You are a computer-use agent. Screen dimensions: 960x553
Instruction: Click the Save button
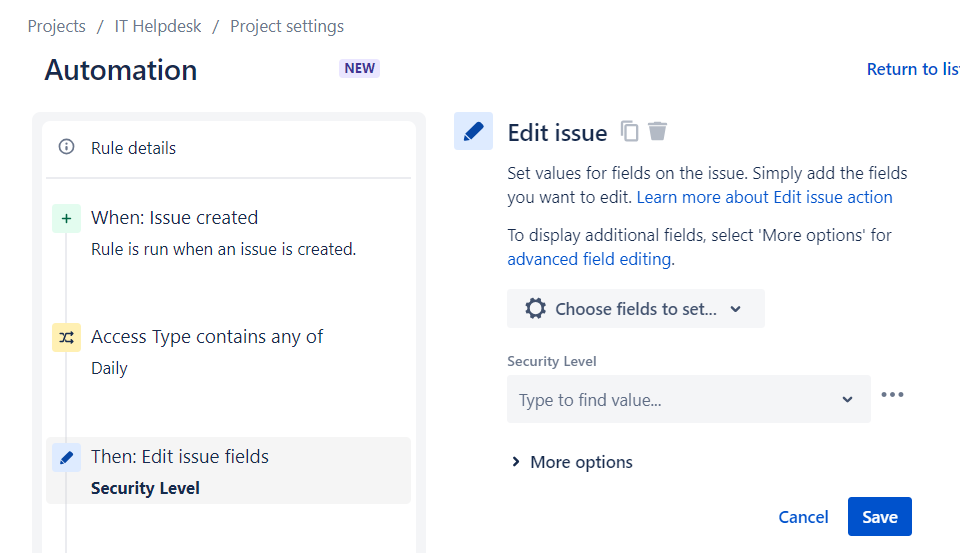coord(879,517)
